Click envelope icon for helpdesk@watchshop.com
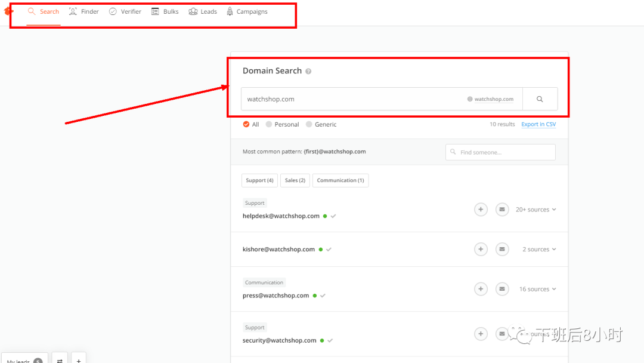The height and width of the screenshot is (363, 644). pos(502,210)
